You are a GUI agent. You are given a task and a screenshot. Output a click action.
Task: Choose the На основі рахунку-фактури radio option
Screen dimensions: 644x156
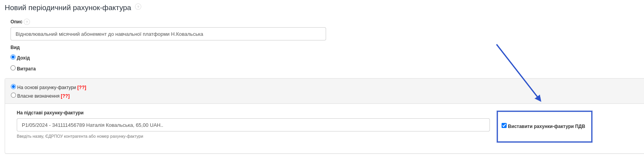pos(14,87)
